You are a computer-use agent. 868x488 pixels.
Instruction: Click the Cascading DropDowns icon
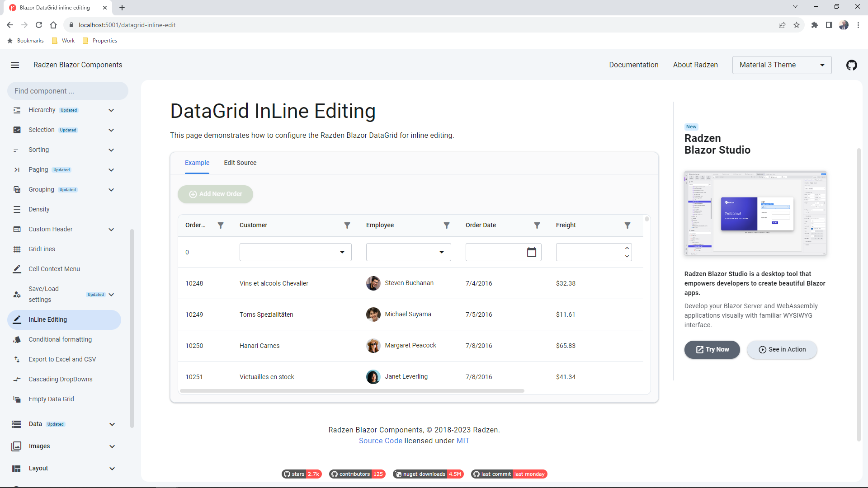tap(17, 380)
